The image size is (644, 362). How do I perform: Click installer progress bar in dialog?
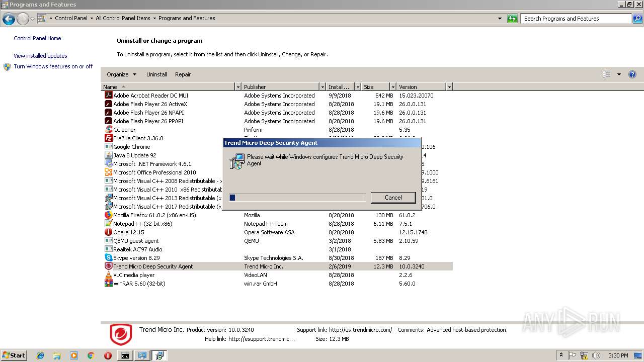click(297, 198)
